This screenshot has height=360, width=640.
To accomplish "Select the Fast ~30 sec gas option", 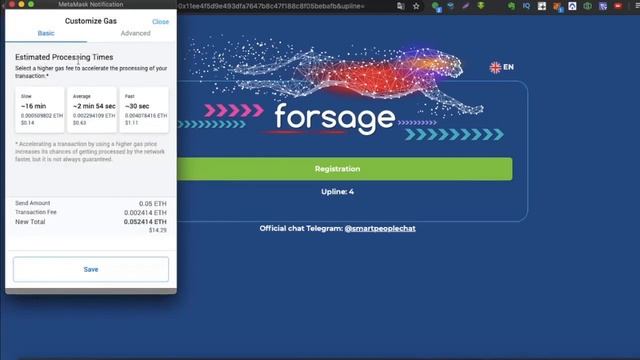I will tap(144, 109).
